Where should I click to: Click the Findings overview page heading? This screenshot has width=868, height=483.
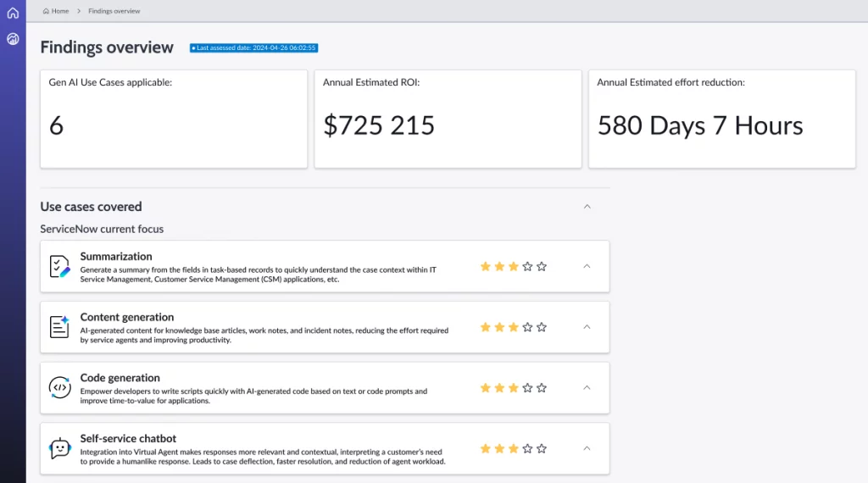point(107,47)
